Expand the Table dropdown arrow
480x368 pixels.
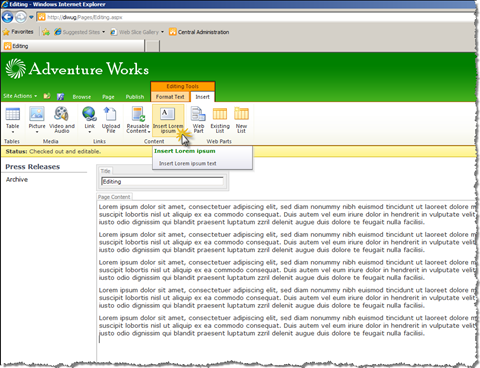[x=13, y=132]
